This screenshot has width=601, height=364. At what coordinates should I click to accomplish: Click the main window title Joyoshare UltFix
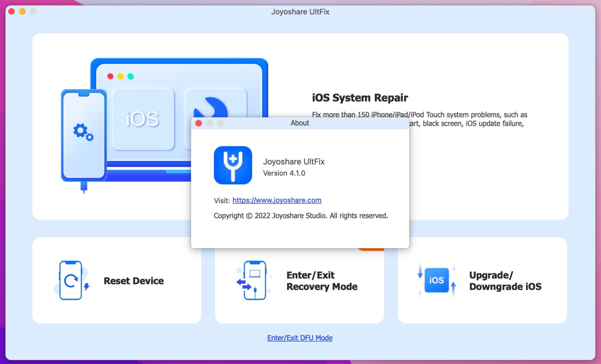[x=300, y=12]
